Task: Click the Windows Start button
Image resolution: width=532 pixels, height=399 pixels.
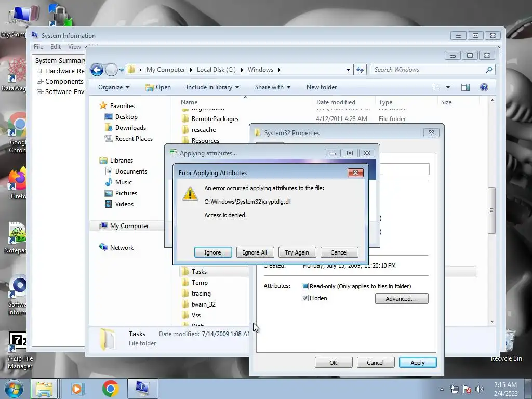Action: point(14,389)
